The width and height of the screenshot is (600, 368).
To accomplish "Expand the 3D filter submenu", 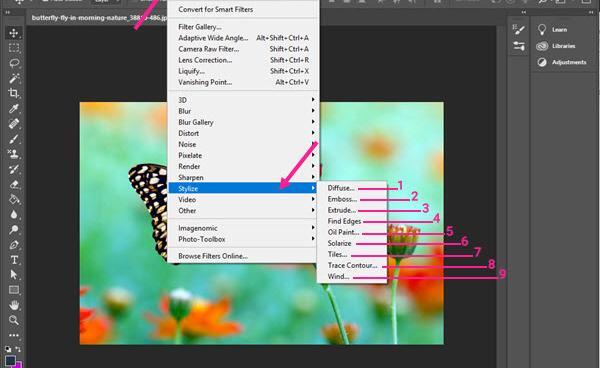I will coord(243,100).
